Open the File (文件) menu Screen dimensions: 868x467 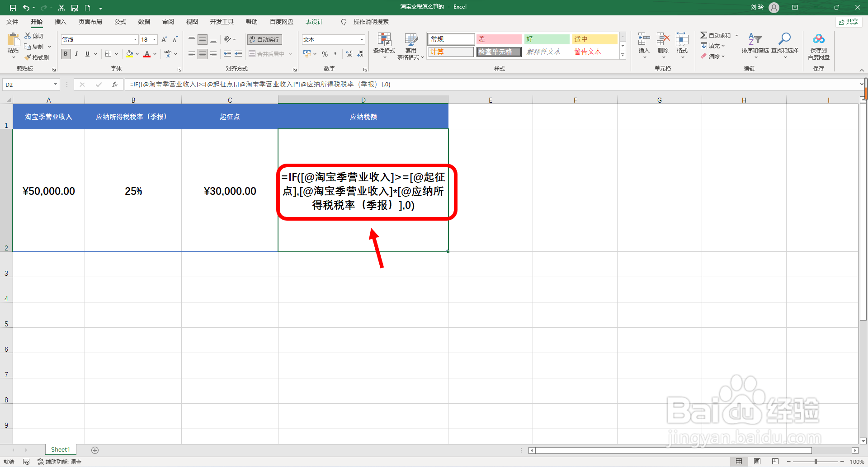click(x=12, y=22)
